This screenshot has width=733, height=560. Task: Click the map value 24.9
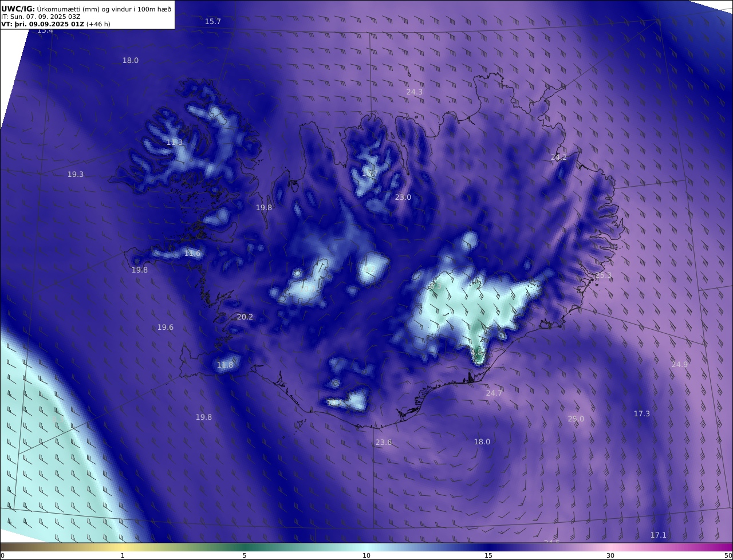(680, 364)
